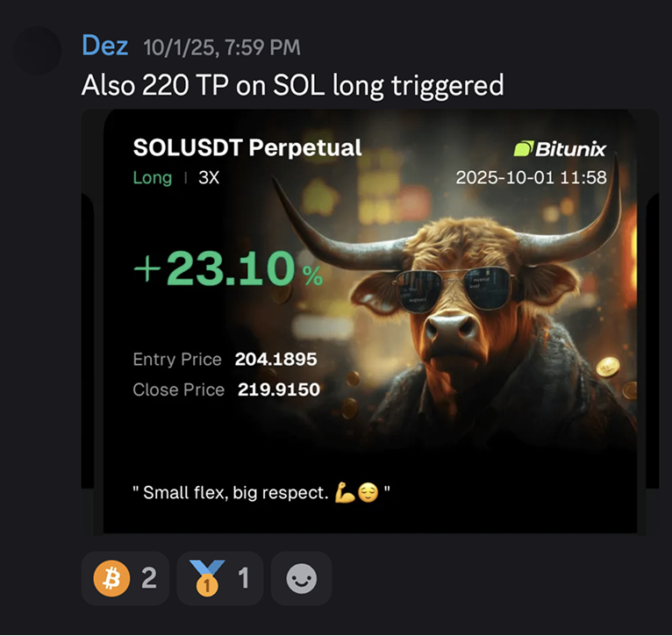Viewport: 672px width, 636px height.
Task: Click the relieved face emoji
Action: click(368, 492)
